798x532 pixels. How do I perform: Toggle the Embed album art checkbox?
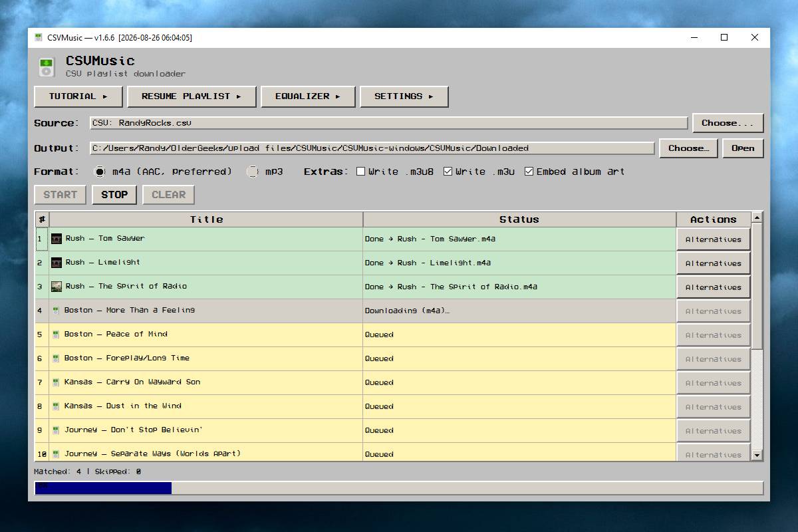pos(529,172)
